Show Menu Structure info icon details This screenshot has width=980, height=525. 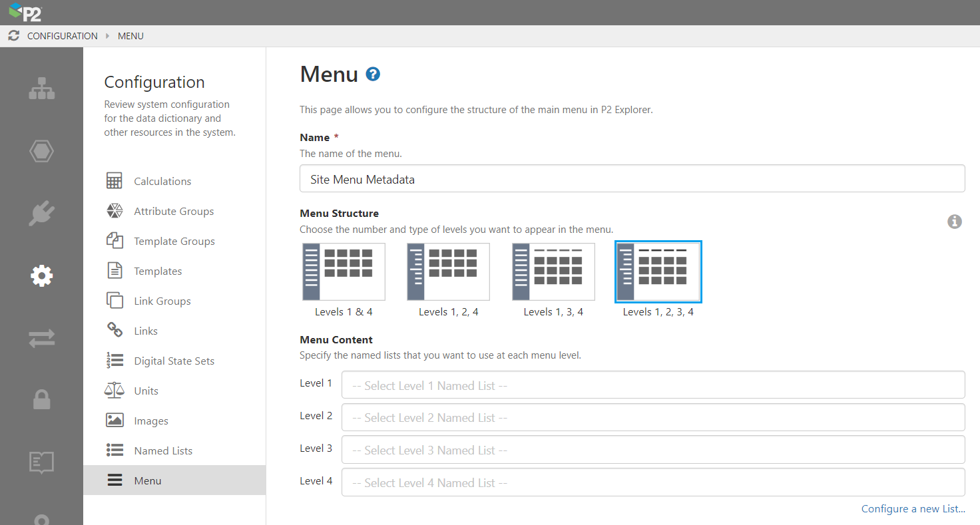coord(954,222)
